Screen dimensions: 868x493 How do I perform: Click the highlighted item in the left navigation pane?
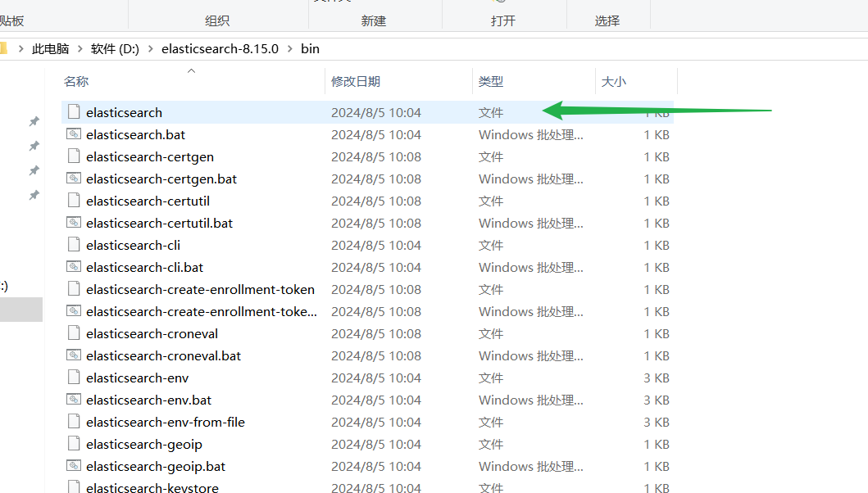click(21, 310)
